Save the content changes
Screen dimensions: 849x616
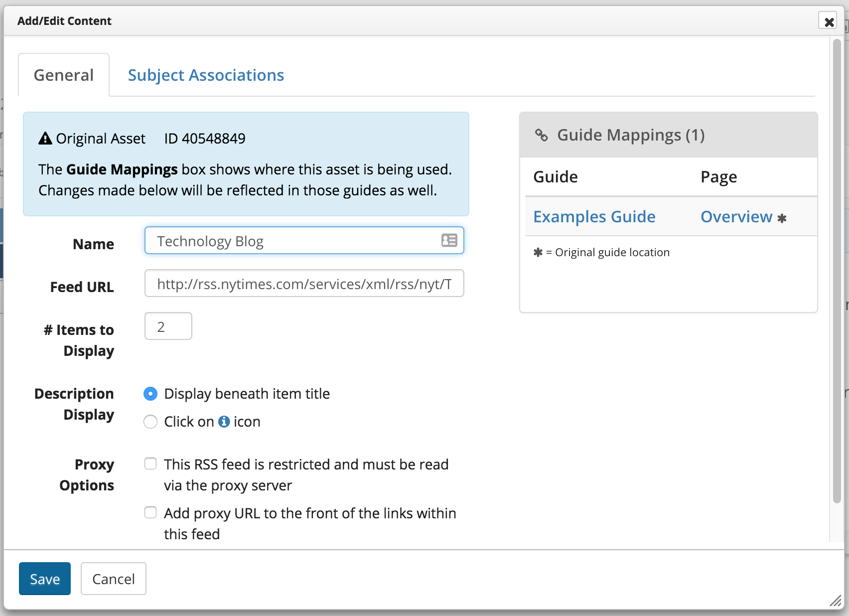45,579
